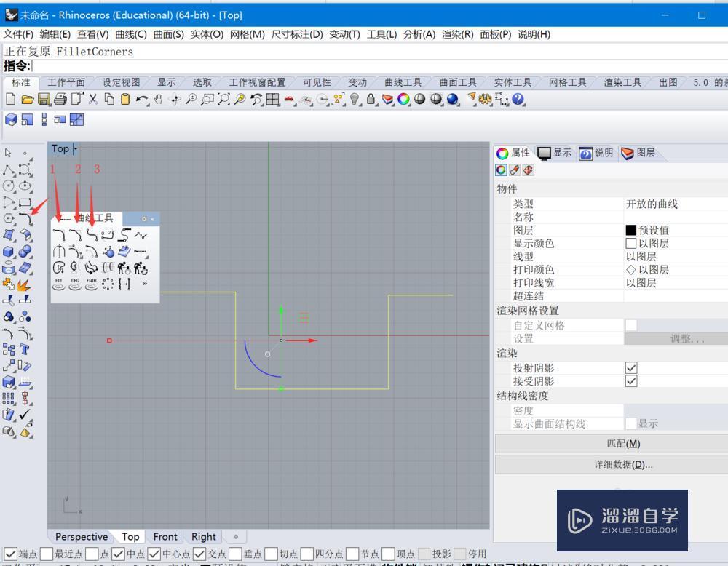This screenshot has width=728, height=566.
Task: Click the 指令 command input field
Action: pyautogui.click(x=380, y=66)
